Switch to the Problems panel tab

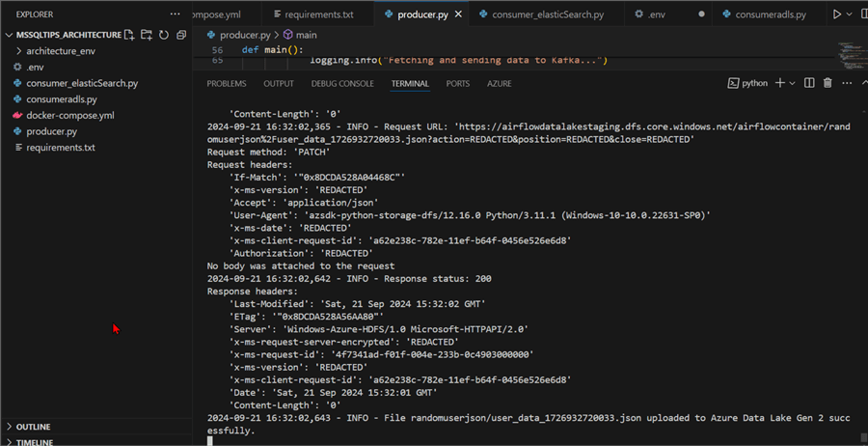(226, 84)
